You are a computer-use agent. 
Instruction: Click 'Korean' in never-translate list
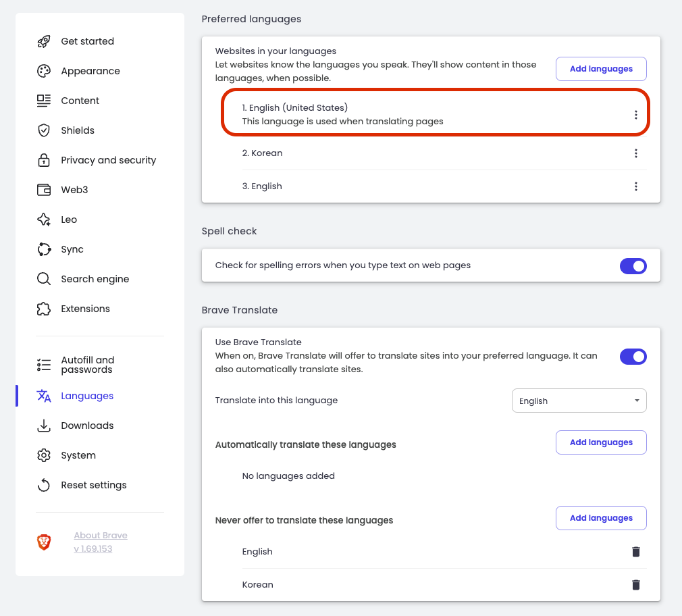(x=257, y=585)
